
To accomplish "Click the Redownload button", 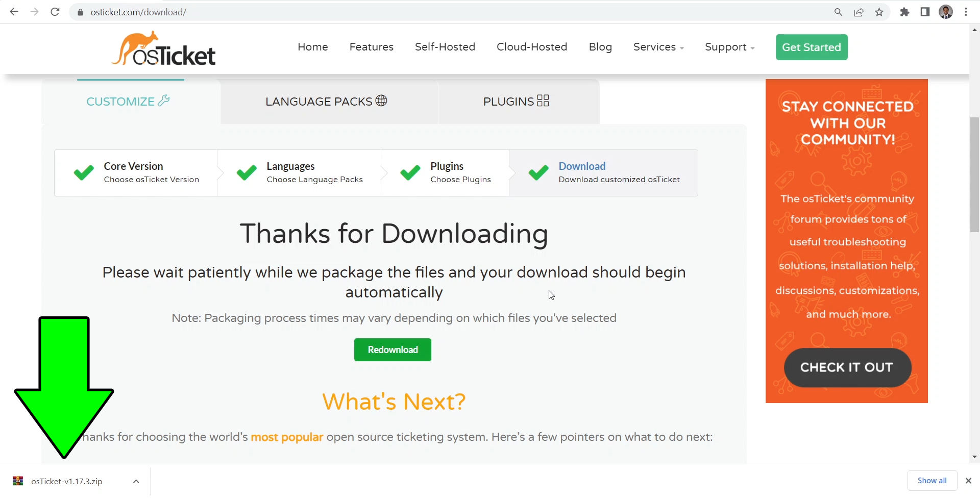I will pos(393,350).
